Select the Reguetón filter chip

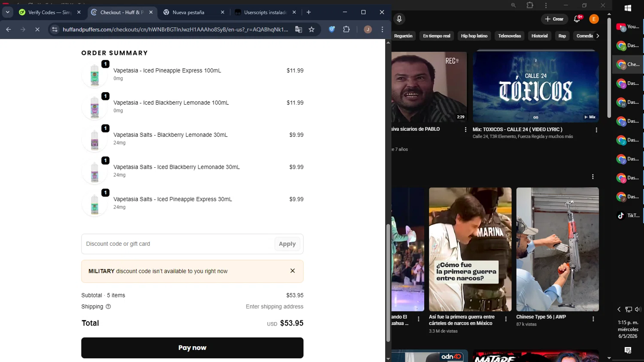point(403,36)
